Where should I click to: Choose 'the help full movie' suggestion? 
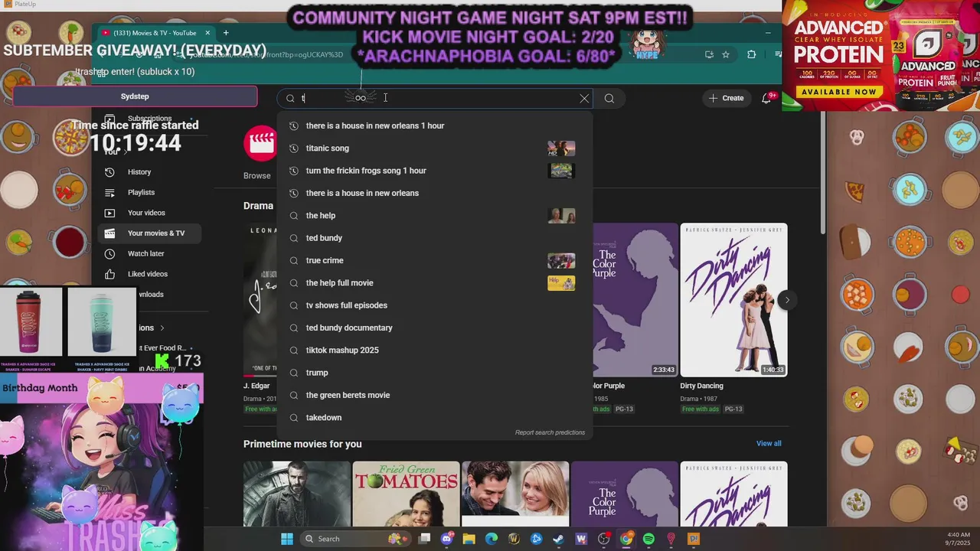pos(435,283)
